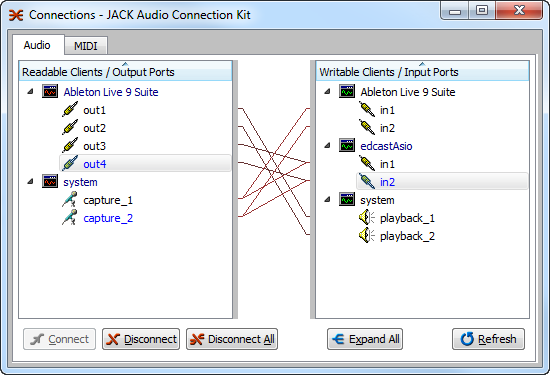Select the edcastAsio client label

(386, 146)
